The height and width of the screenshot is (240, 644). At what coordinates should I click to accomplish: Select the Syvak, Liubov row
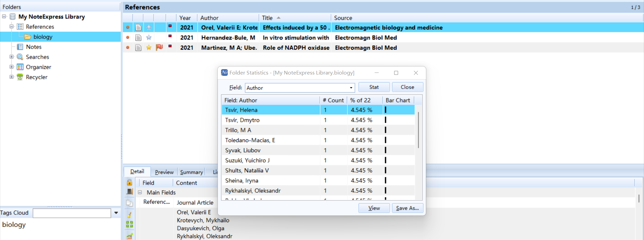pyautogui.click(x=318, y=150)
